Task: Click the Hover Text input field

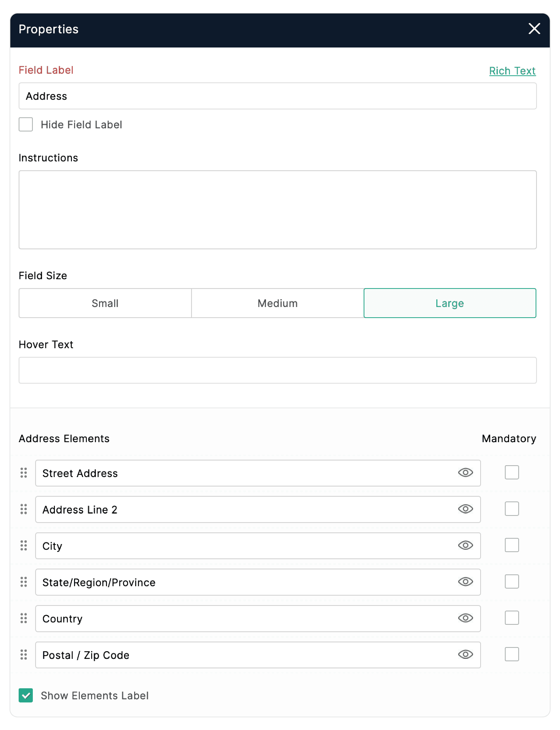Action: point(277,370)
